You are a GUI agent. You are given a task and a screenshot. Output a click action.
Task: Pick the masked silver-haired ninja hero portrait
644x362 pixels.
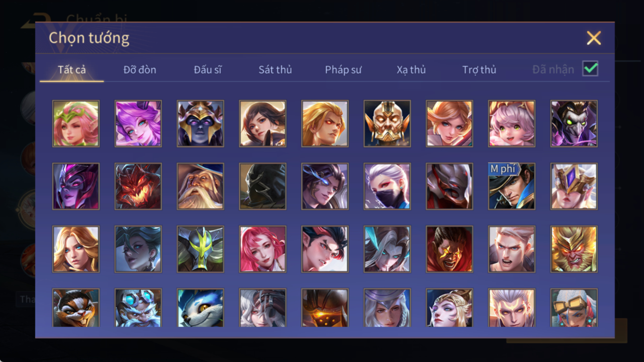click(x=387, y=186)
